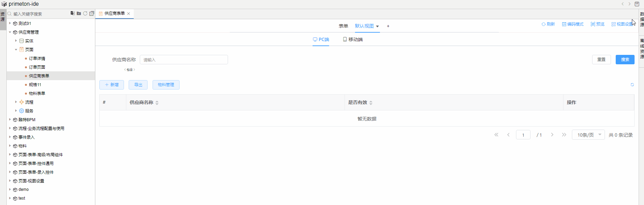Click the new folder icon in resource panel
The height and width of the screenshot is (205, 644).
(x=79, y=13)
